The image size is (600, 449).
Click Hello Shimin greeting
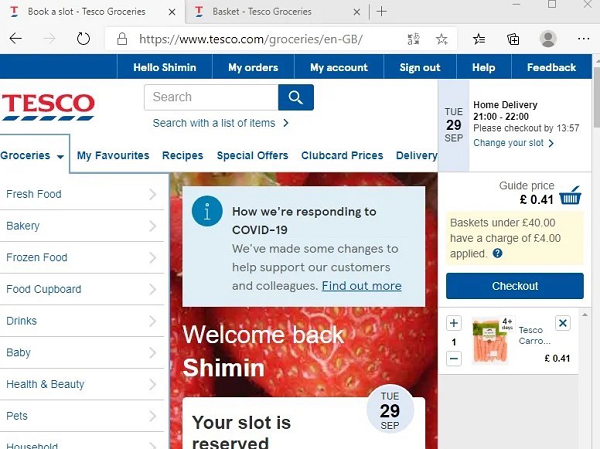(x=165, y=67)
